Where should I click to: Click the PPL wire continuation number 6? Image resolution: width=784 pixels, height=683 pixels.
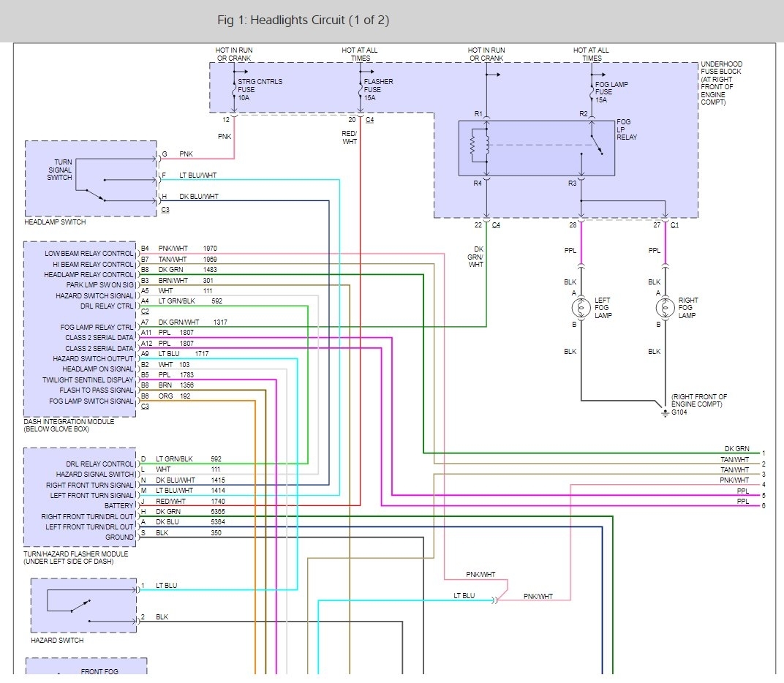pyautogui.click(x=764, y=506)
